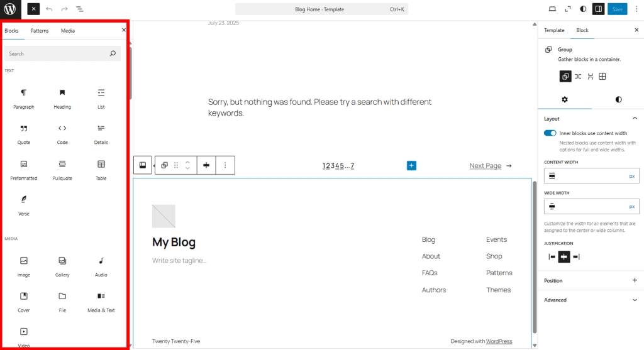Save the template
644x350 pixels.
[x=618, y=9]
